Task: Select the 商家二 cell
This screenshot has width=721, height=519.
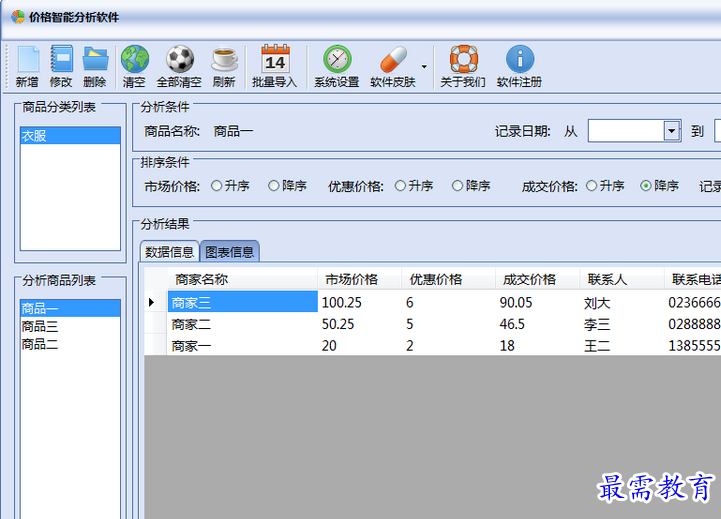Action: pos(242,324)
